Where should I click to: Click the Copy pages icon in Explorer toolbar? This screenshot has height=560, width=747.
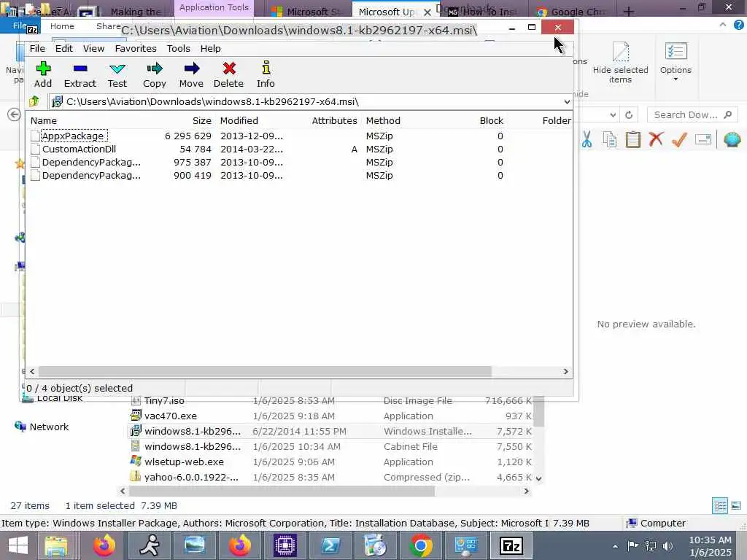point(610,139)
